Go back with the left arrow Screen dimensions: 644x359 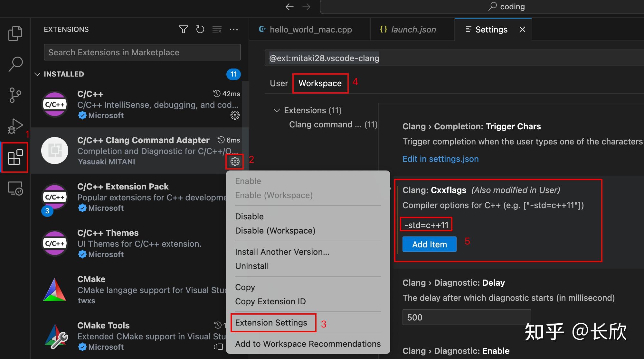289,7
